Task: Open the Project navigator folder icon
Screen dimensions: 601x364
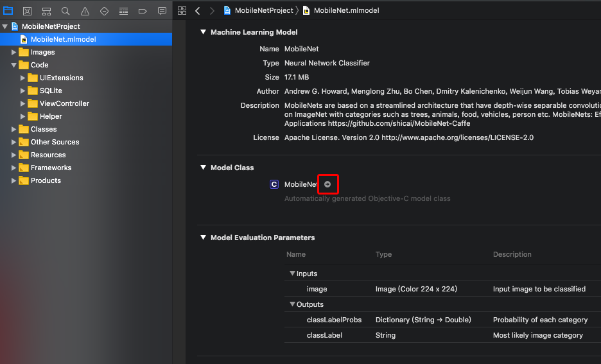Action: tap(8, 11)
